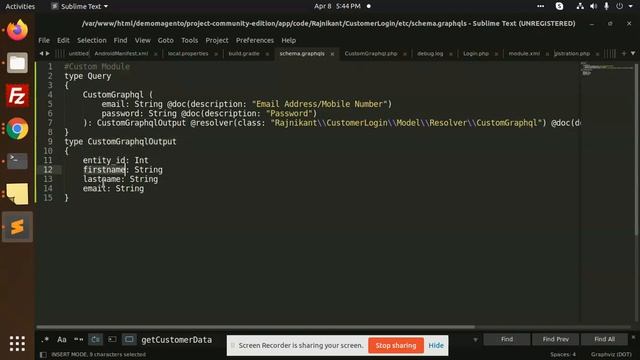
Task: Click the Sublime Text dock icon
Action: (x=17, y=227)
